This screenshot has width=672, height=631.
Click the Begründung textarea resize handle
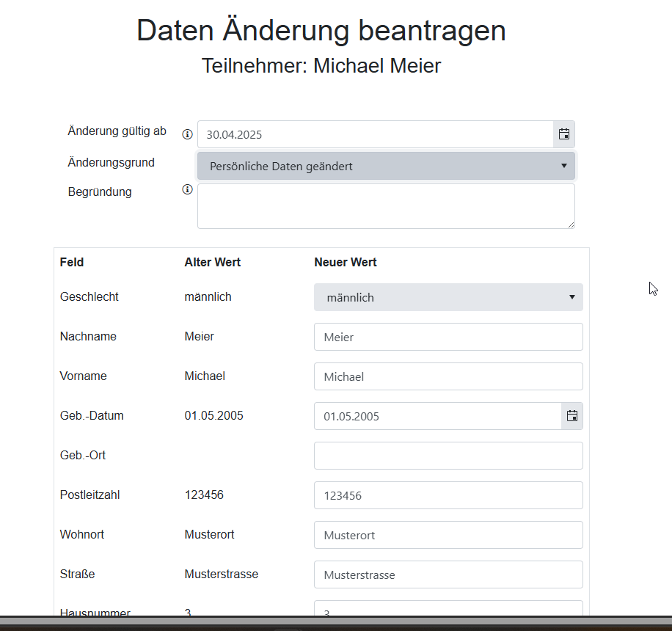coord(571,225)
